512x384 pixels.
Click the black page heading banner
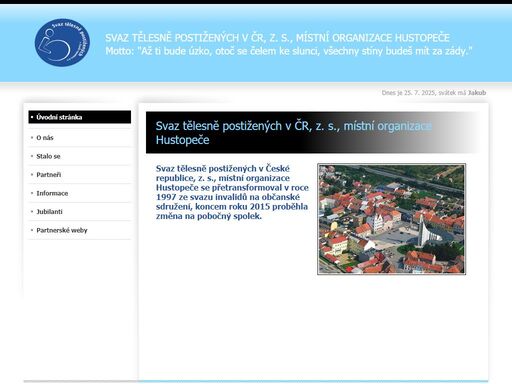click(313, 133)
